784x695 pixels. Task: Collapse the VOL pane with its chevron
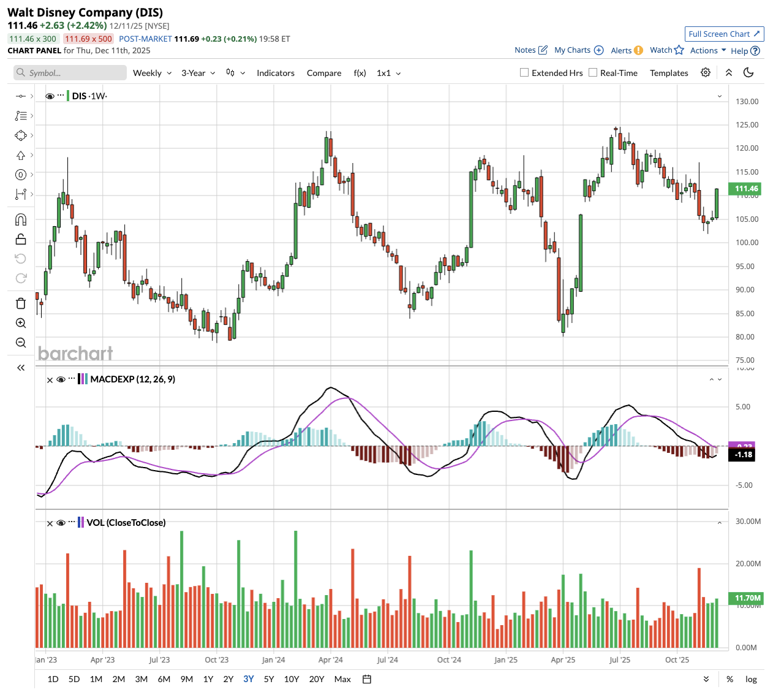pyautogui.click(x=720, y=523)
